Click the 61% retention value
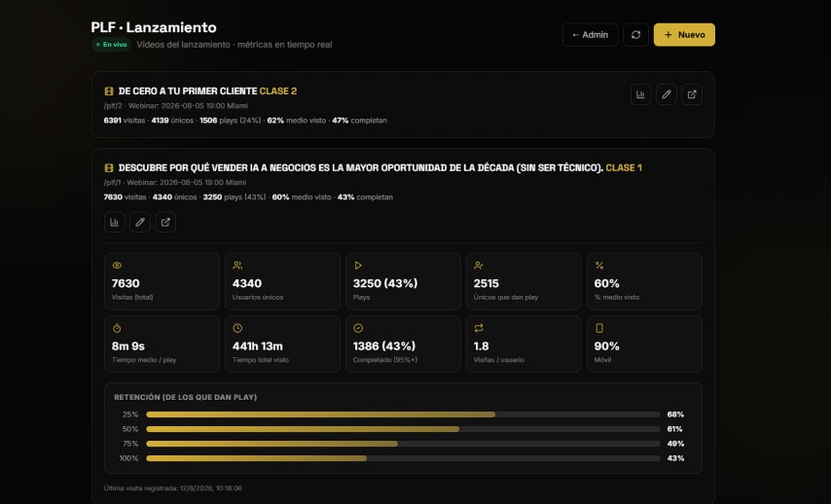Image resolution: width=831 pixels, height=504 pixels. pyautogui.click(x=674, y=429)
